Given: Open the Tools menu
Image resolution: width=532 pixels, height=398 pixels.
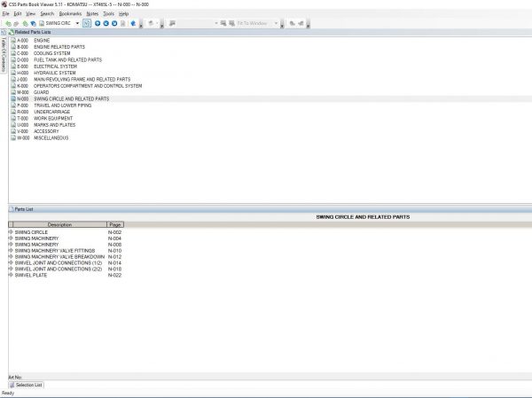Looking at the screenshot, I should tap(108, 14).
